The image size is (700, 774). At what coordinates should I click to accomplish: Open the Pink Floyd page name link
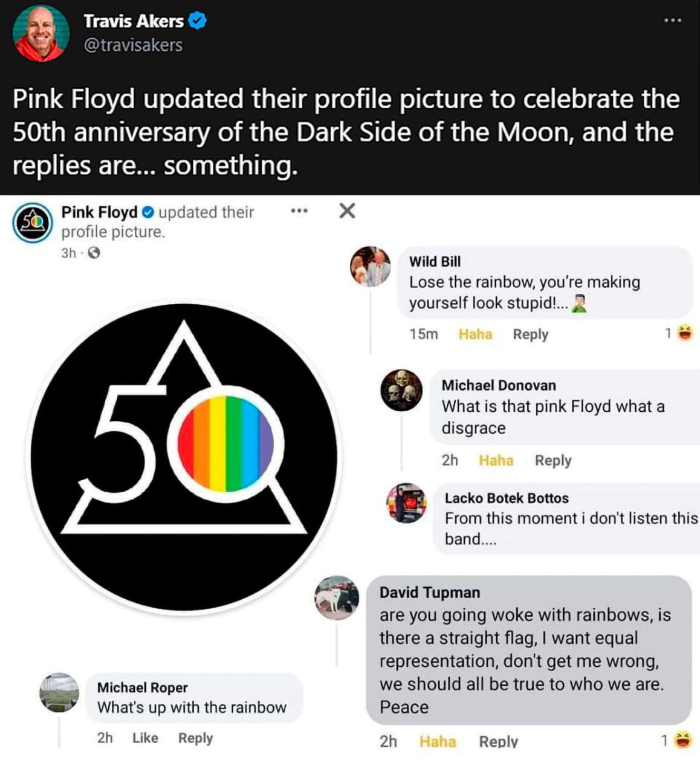click(x=99, y=212)
